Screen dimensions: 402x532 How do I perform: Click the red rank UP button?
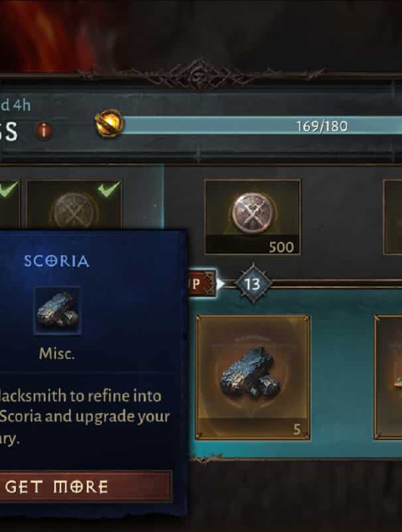(x=202, y=284)
